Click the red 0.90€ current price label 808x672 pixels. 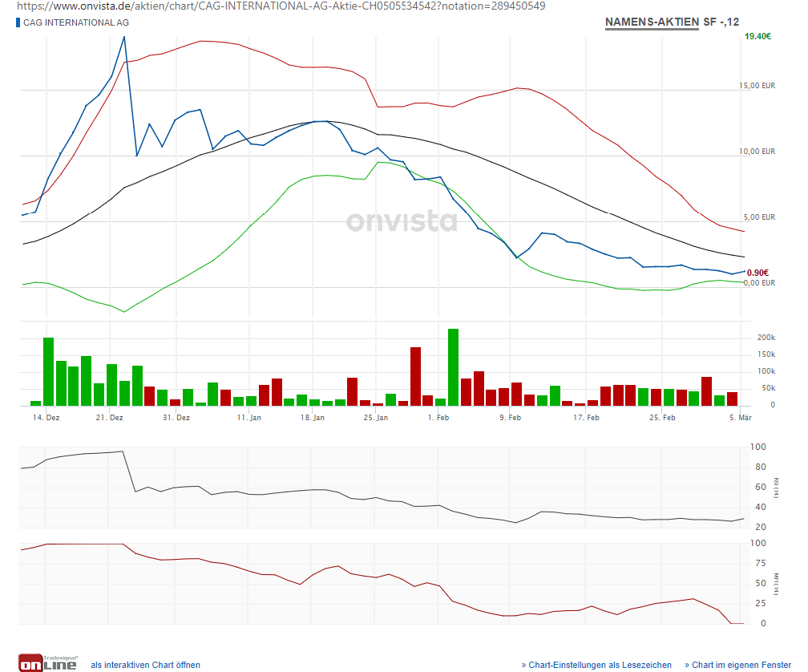click(x=757, y=273)
